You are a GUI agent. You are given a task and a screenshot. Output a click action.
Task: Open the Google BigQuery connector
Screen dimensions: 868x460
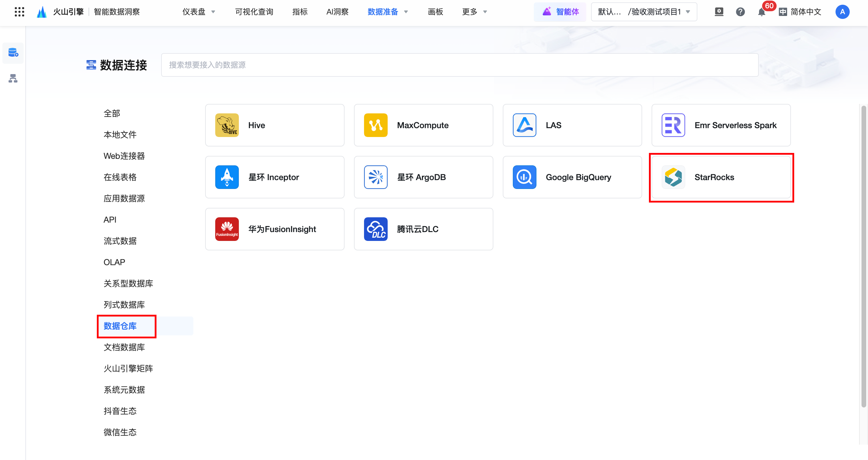point(572,177)
